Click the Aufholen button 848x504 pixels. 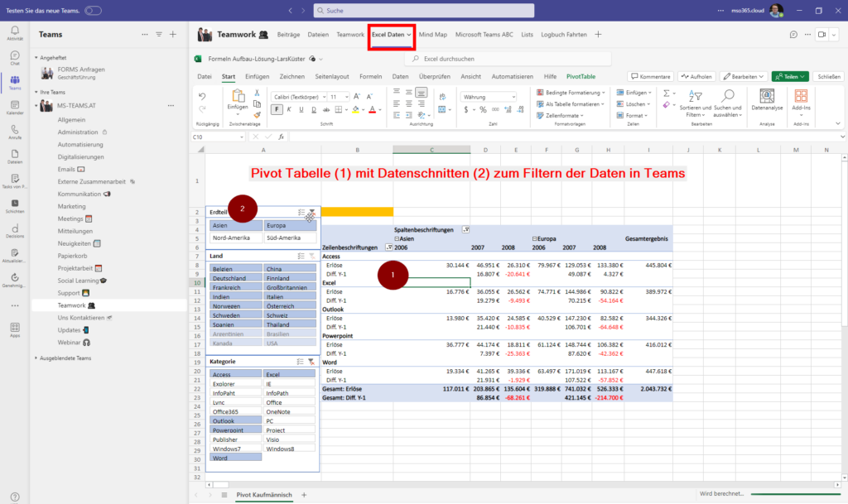696,77
